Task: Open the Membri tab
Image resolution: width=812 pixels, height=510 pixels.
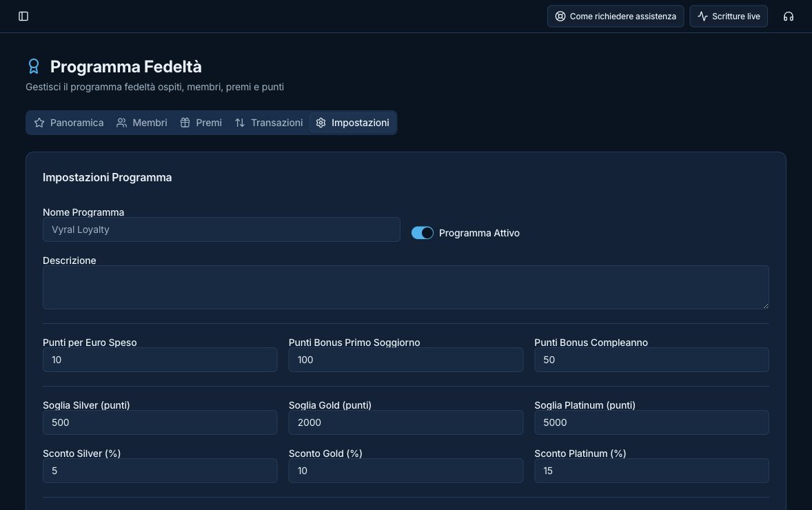Action: (141, 123)
